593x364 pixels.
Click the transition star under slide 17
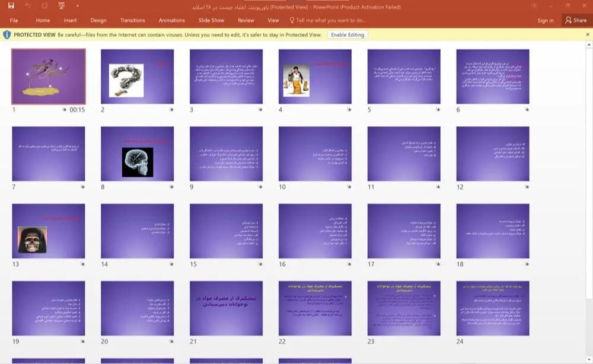click(438, 264)
